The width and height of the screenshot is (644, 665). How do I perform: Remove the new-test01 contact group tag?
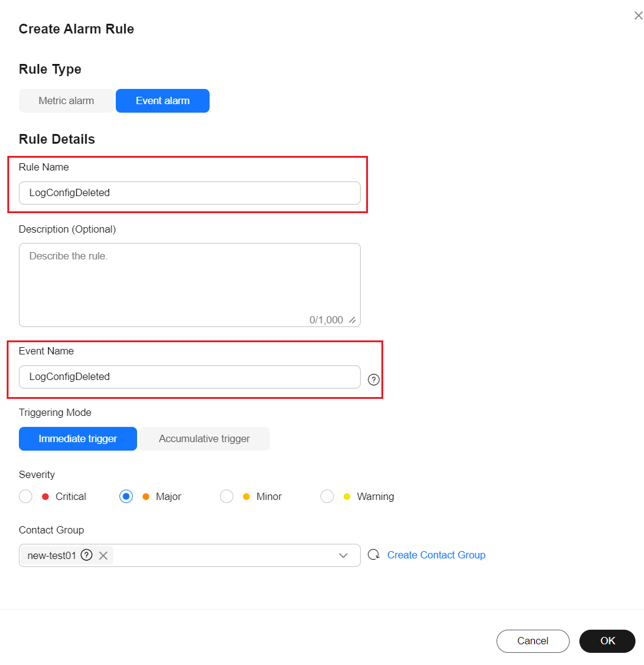pyautogui.click(x=103, y=555)
